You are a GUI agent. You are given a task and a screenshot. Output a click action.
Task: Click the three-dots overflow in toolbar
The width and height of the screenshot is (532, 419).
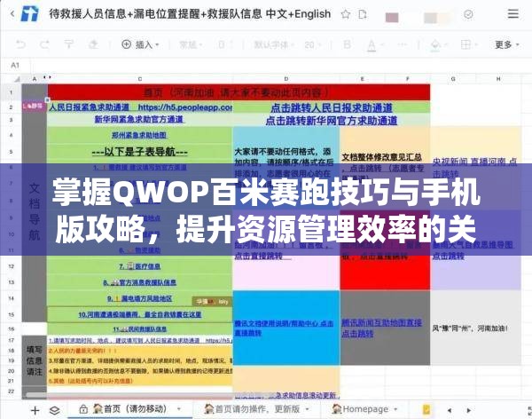point(402,44)
